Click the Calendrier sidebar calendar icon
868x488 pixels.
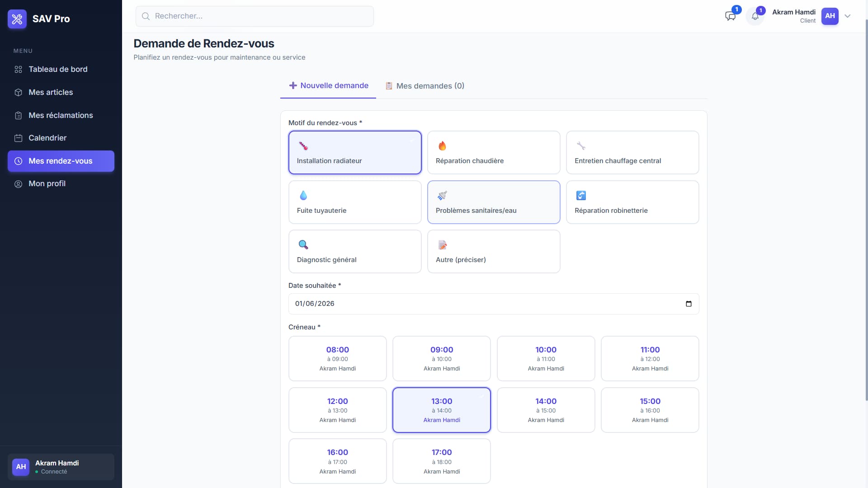[x=18, y=138]
